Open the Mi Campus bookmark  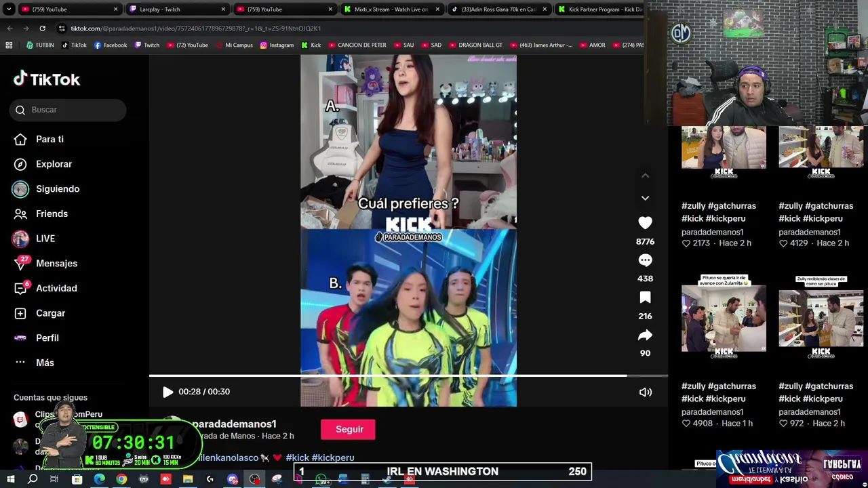pyautogui.click(x=234, y=45)
